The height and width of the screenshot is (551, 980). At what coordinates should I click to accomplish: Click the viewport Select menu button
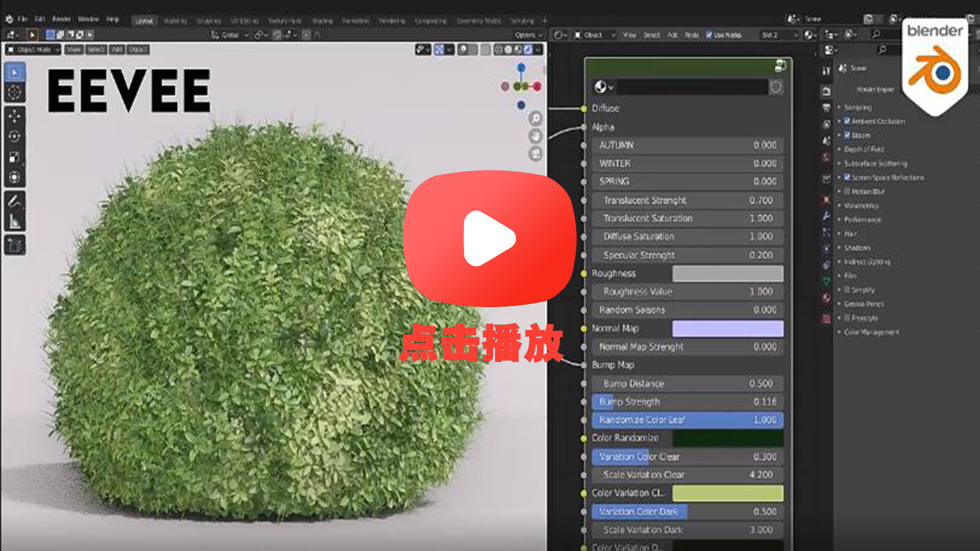pos(95,49)
